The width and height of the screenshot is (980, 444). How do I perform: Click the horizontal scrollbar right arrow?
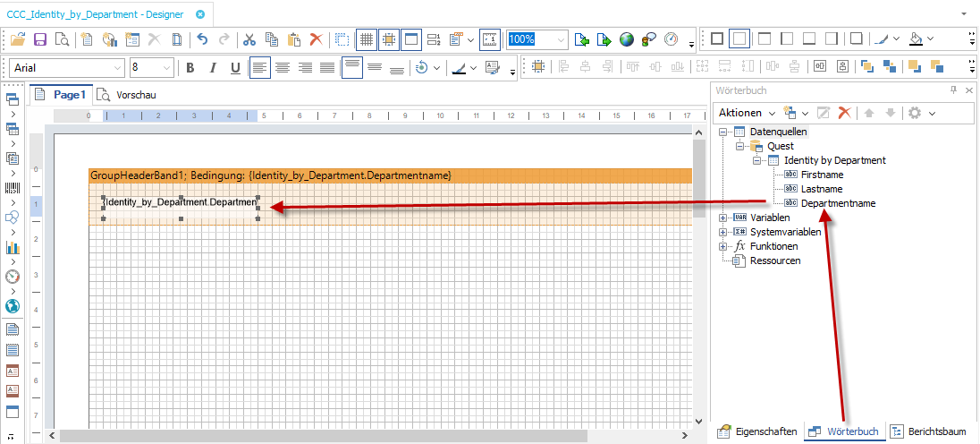pos(685,435)
